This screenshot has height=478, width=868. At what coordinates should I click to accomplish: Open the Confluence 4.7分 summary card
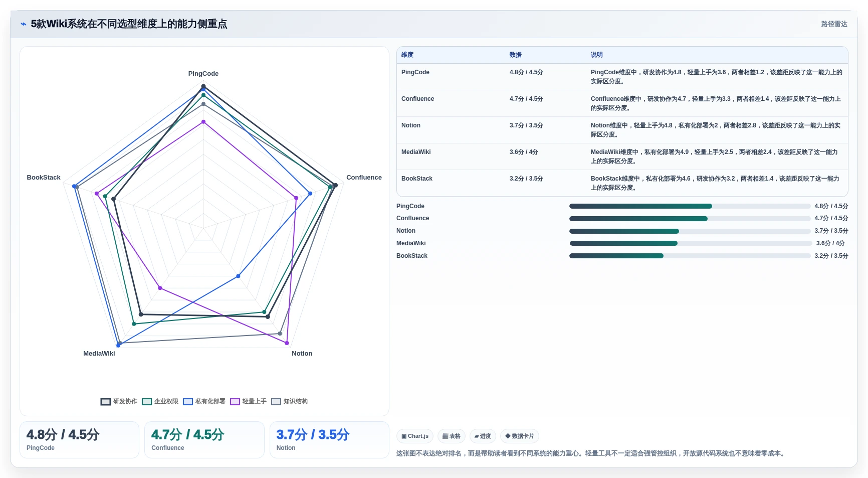(204, 440)
